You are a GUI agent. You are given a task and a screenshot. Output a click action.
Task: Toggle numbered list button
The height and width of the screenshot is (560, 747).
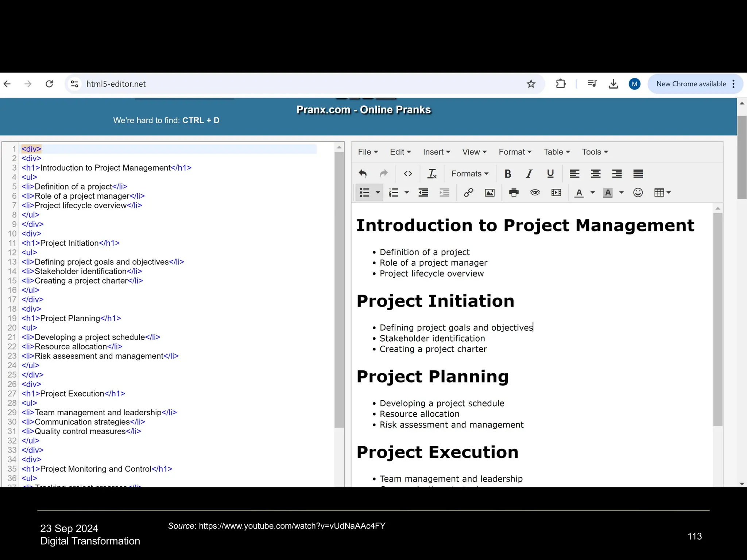tap(394, 192)
